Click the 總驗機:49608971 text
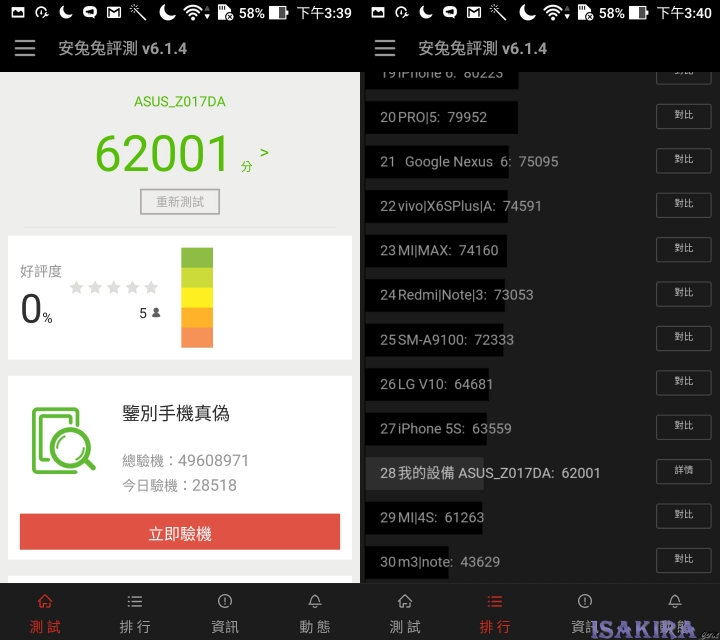The height and width of the screenshot is (640, 720). pyautogui.click(x=186, y=460)
